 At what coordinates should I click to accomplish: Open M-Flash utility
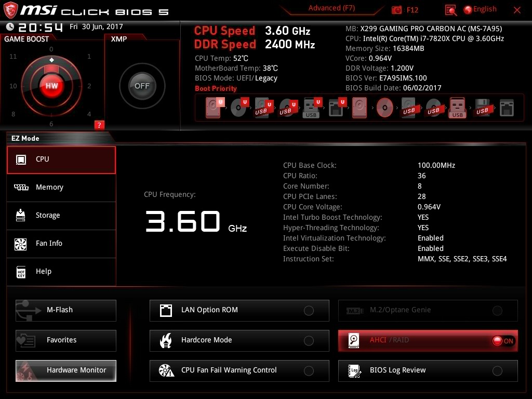click(x=66, y=310)
